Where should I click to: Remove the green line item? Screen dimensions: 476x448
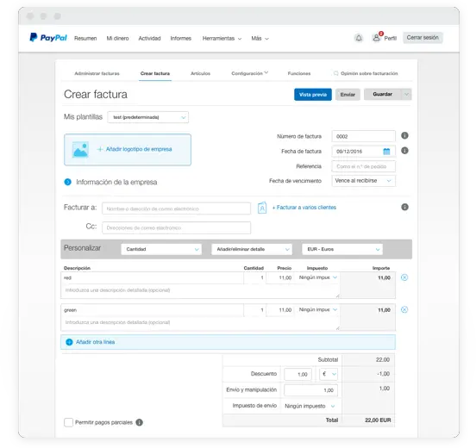click(x=404, y=309)
